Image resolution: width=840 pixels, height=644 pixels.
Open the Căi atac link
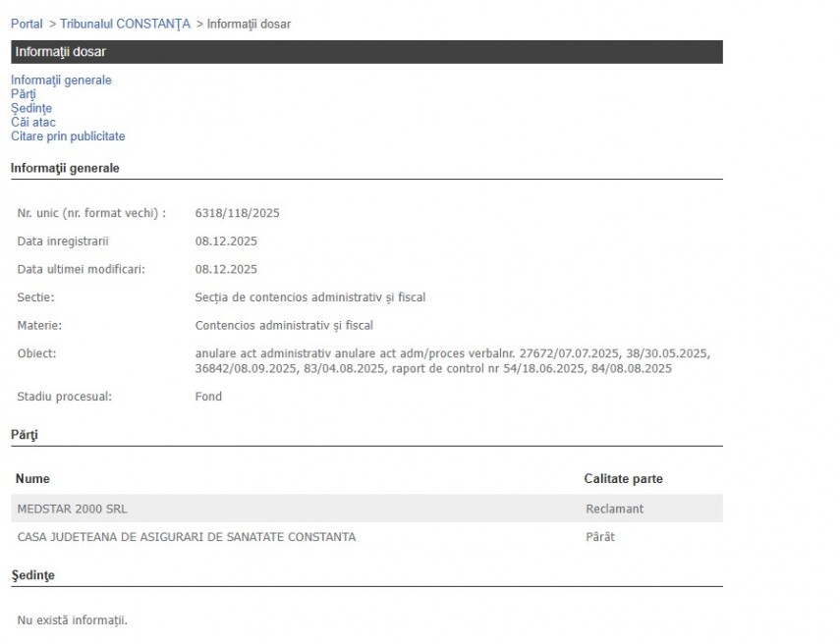click(33, 123)
